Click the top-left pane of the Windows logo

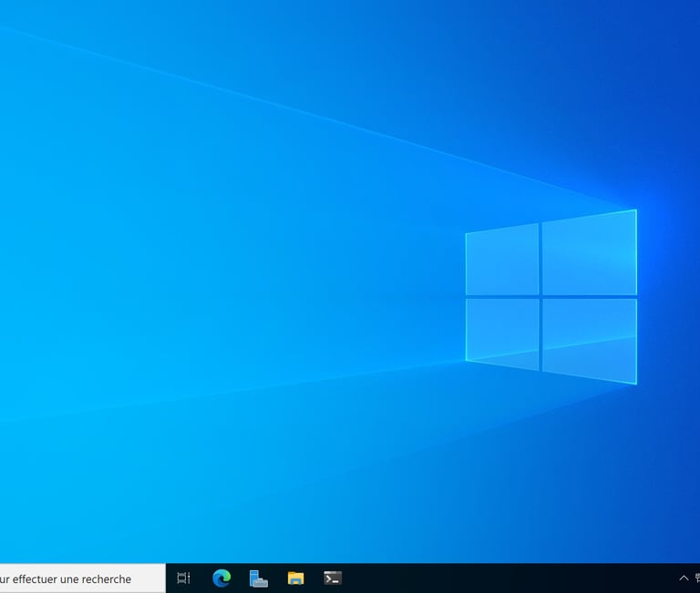click(x=502, y=260)
